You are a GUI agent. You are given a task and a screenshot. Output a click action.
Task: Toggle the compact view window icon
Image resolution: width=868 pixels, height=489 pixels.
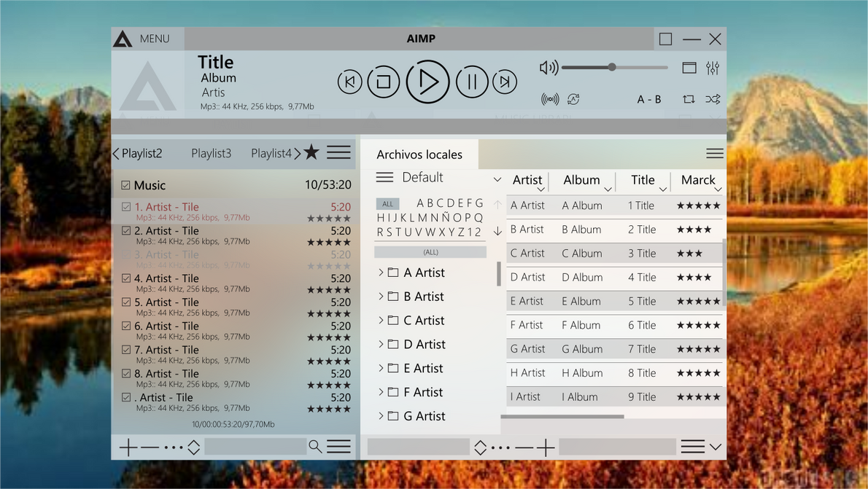pos(689,68)
